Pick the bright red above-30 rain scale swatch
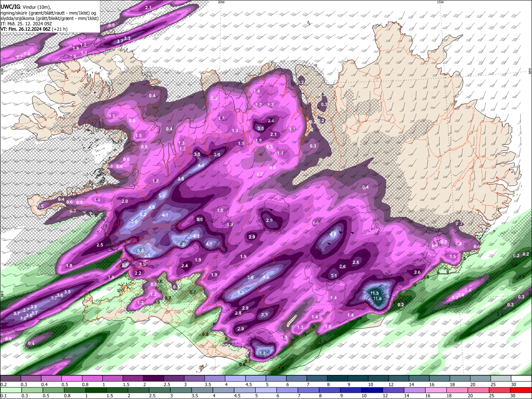Viewport: 532px width, 399px height. 520,390
